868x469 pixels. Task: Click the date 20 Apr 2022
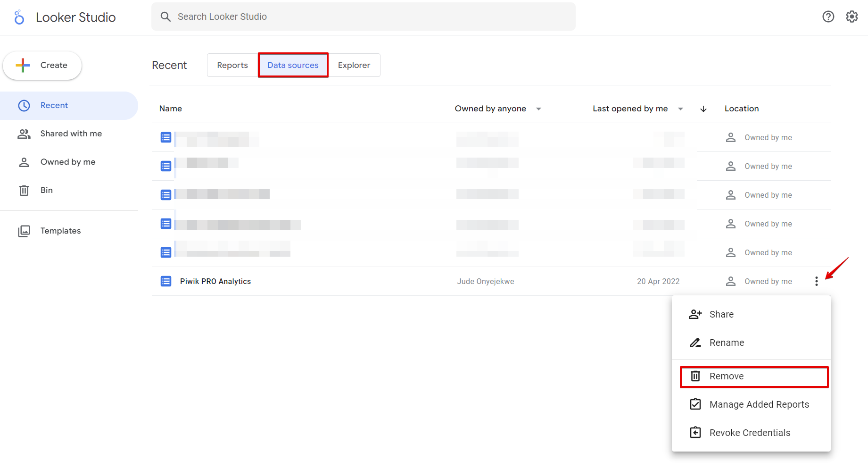tap(658, 281)
